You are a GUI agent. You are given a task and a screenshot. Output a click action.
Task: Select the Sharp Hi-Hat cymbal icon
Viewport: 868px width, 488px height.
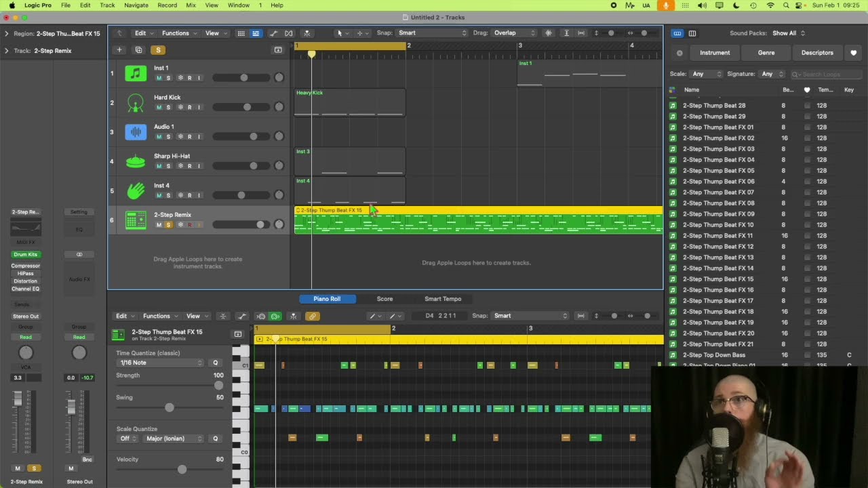coord(136,161)
